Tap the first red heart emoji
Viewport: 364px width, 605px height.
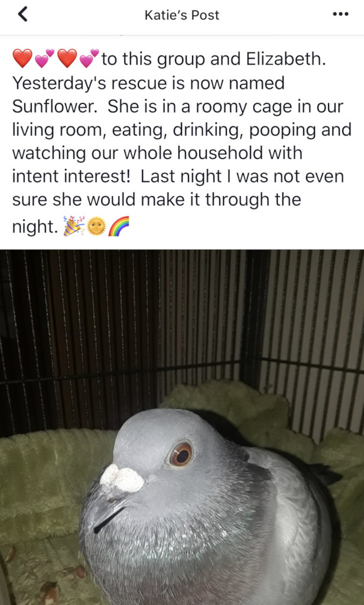pyautogui.click(x=22, y=59)
